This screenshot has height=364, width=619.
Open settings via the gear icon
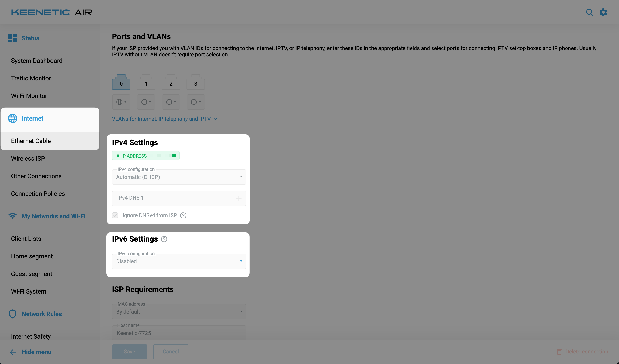(603, 12)
